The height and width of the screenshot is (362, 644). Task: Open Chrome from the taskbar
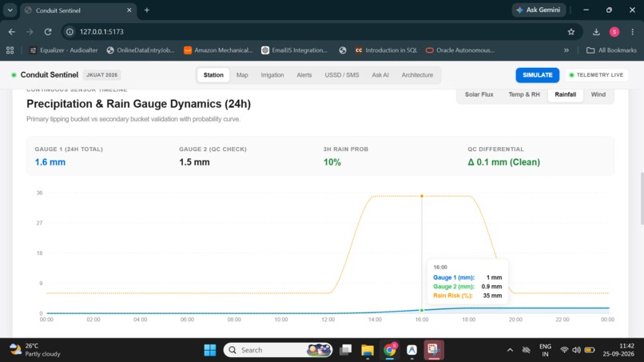pyautogui.click(x=389, y=350)
